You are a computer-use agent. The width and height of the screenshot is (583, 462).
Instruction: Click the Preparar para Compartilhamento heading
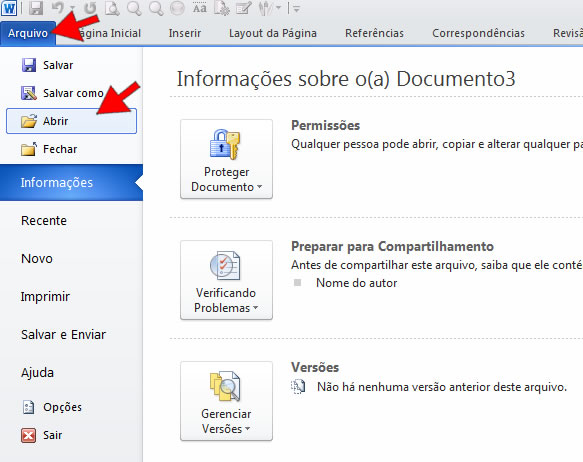click(392, 246)
